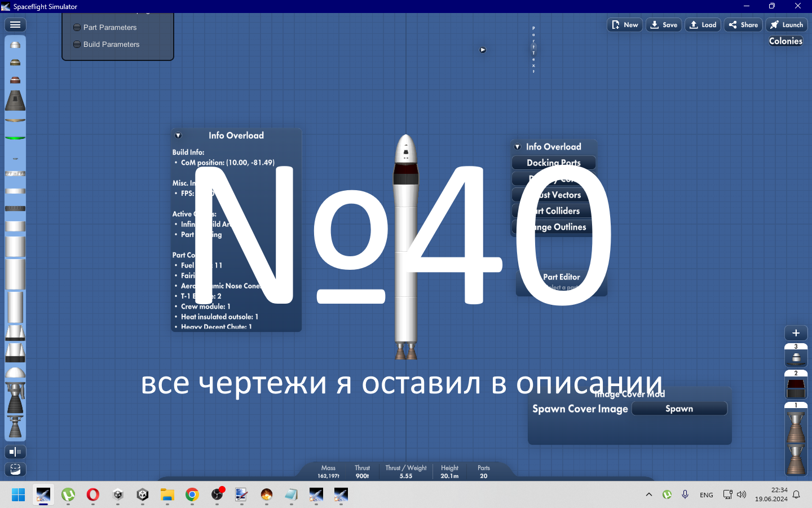Image resolution: width=812 pixels, height=508 pixels.
Task: Click the microphone tray icon
Action: point(685,495)
